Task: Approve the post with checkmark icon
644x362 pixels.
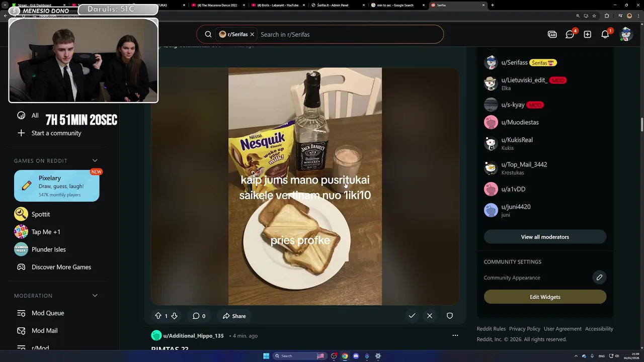Action: coord(412,316)
